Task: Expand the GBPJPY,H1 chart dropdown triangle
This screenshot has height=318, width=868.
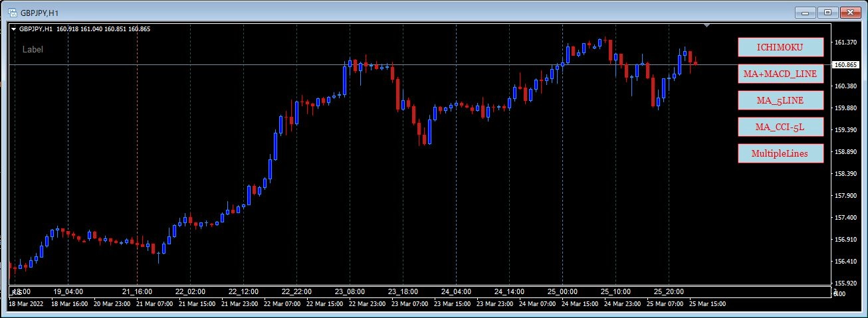Action: click(14, 29)
